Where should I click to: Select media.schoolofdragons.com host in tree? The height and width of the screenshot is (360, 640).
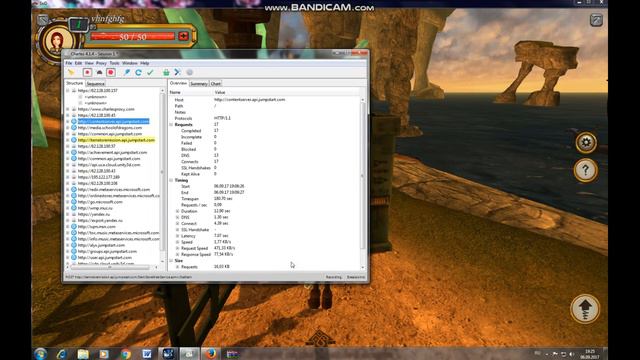point(110,128)
